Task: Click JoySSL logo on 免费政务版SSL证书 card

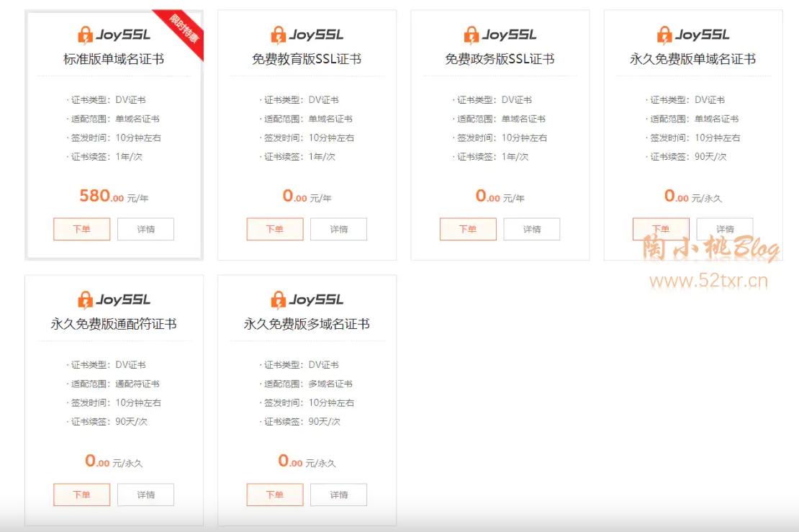Action: click(x=500, y=35)
